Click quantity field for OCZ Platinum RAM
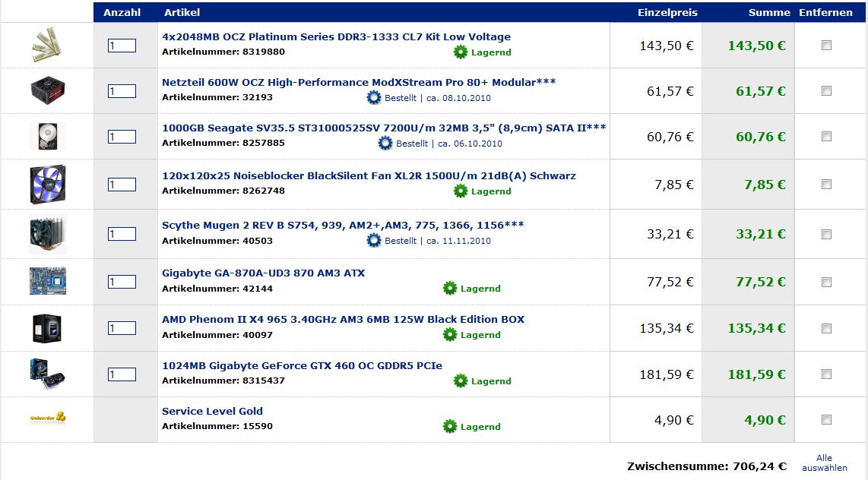Screen dimensions: 868x480 click(122, 46)
